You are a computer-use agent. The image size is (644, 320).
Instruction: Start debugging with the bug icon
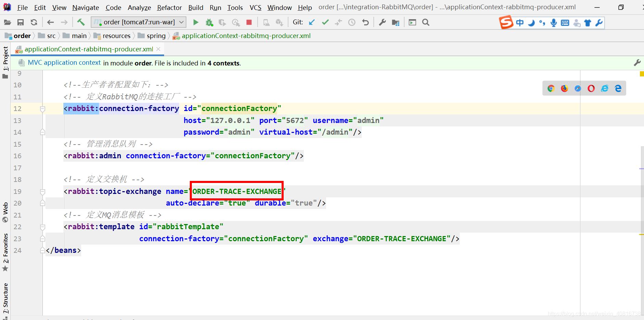209,22
